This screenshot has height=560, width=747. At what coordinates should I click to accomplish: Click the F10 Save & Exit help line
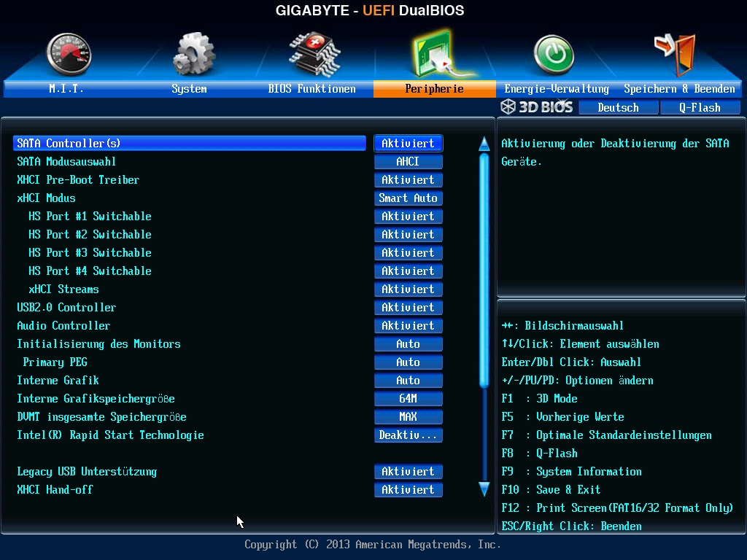(551, 489)
